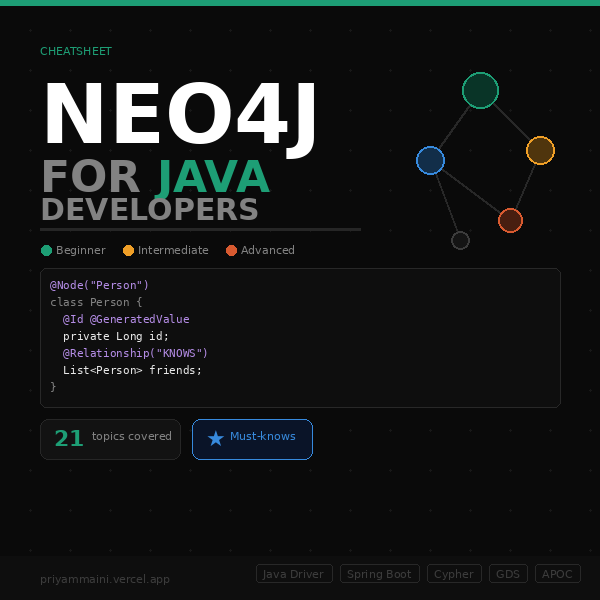The image size is (600, 600).
Task: Select the APOC tag
Action: pyautogui.click(x=558, y=574)
